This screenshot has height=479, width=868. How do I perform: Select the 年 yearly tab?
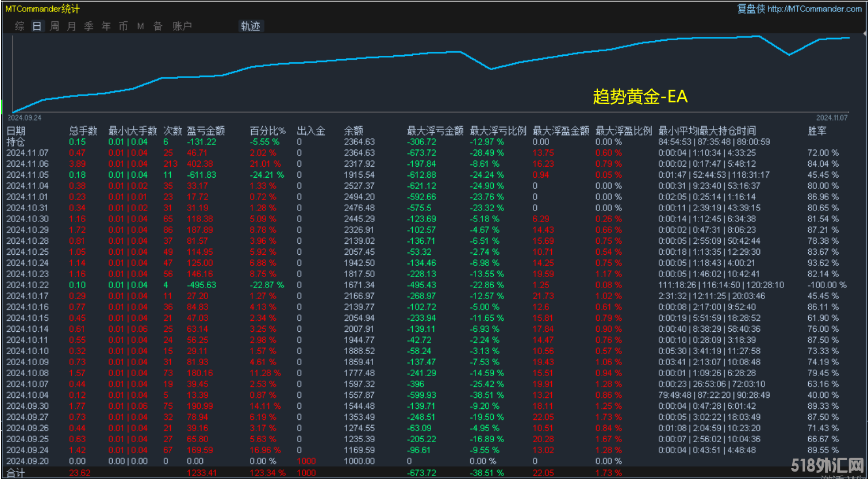(x=106, y=26)
